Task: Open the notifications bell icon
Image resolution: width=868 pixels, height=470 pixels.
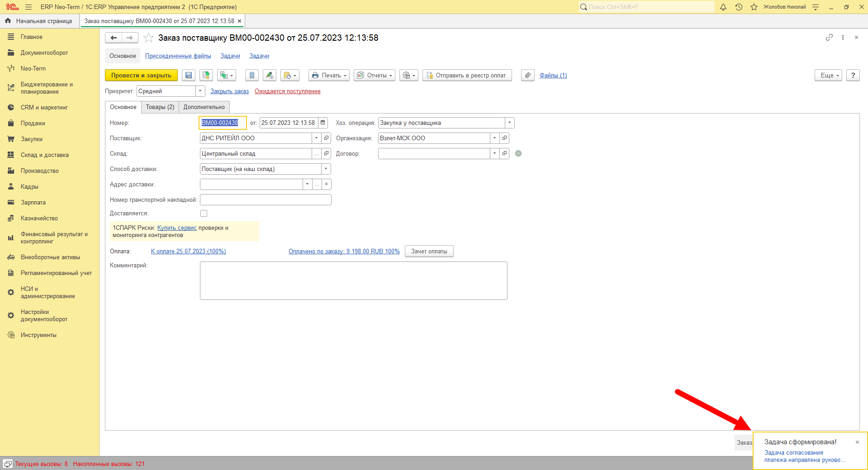Action: coord(723,7)
